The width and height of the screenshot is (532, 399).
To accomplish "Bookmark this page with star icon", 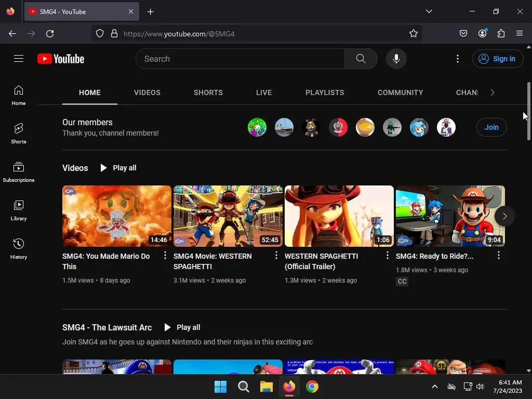I will 413,34.
